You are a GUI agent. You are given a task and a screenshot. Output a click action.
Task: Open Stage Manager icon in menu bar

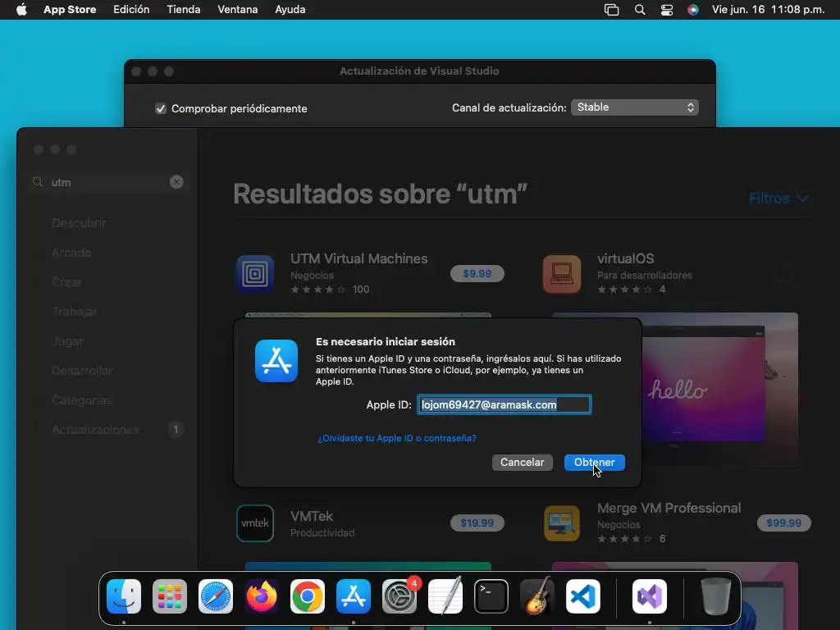[611, 10]
